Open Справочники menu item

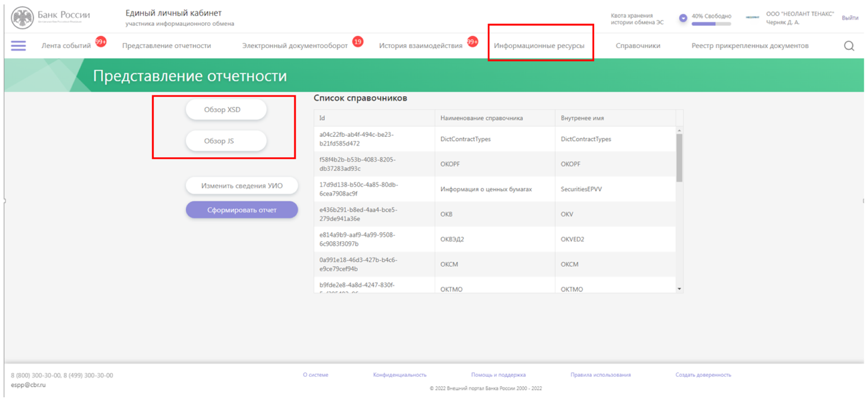638,46
